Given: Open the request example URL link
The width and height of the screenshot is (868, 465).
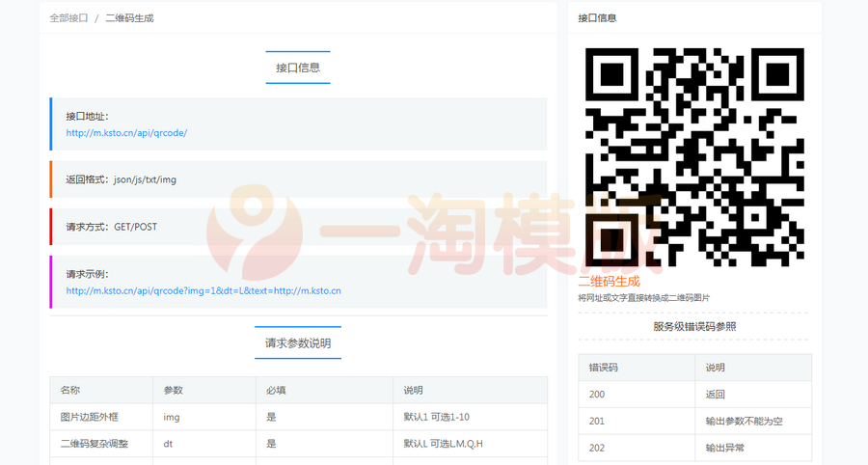Looking at the screenshot, I should click(203, 290).
